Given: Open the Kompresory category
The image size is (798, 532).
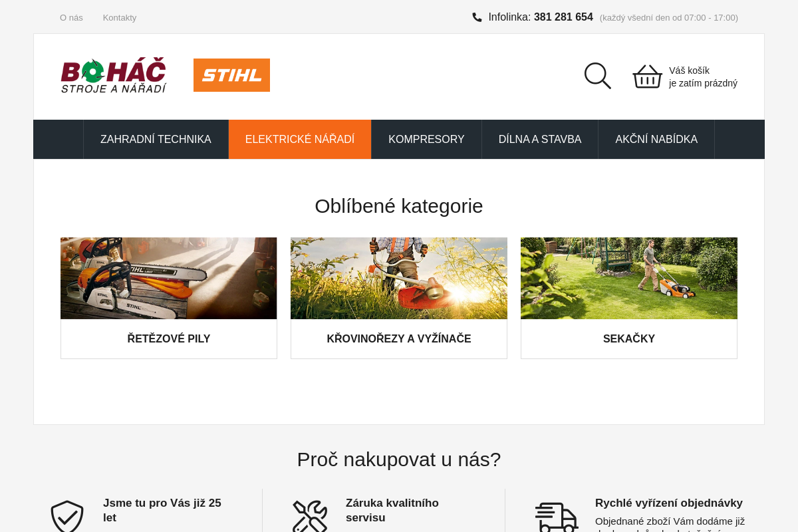Looking at the screenshot, I should pos(426,140).
